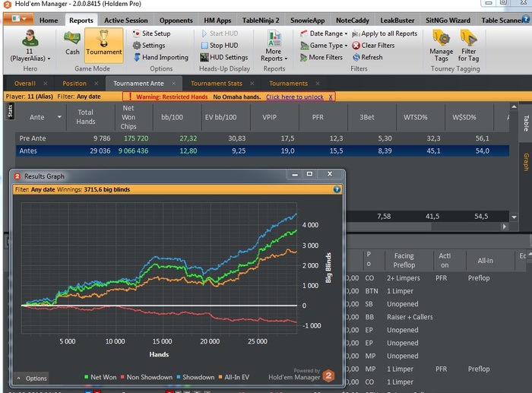532x393 pixels.
Task: Open help icon in ribbon corner
Action: tap(526, 19)
